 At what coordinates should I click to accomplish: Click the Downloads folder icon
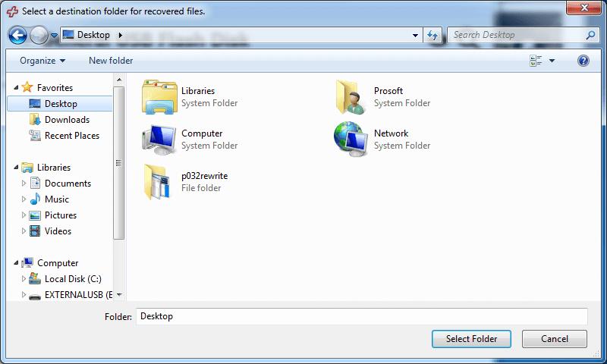pos(35,120)
